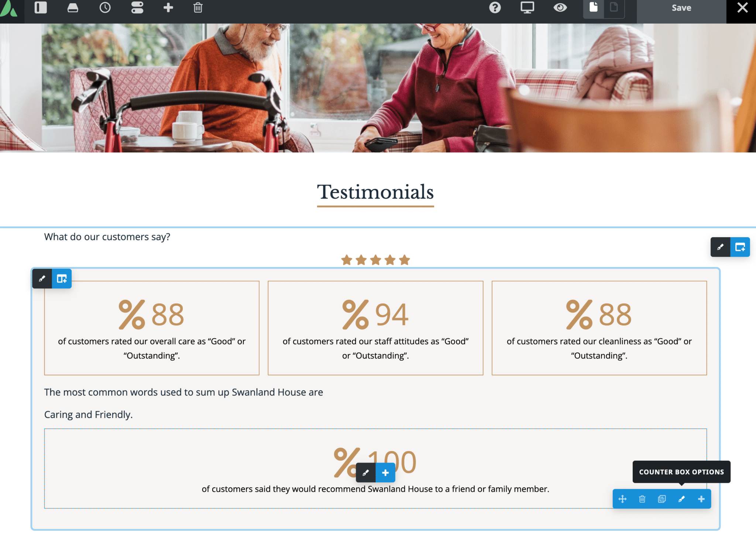This screenshot has height=540, width=756.
Task: Open builder preferences toggle-switch icon
Action: pos(137,8)
